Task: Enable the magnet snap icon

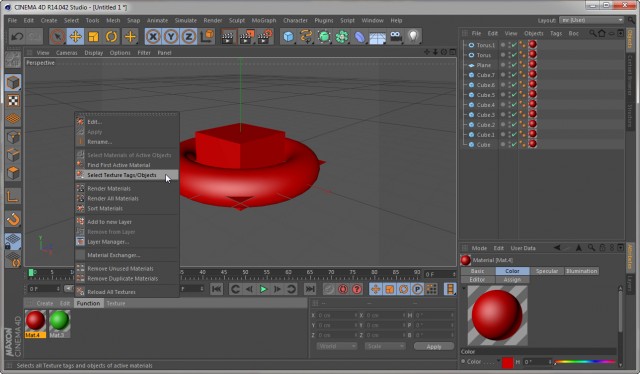Action: 13,219
